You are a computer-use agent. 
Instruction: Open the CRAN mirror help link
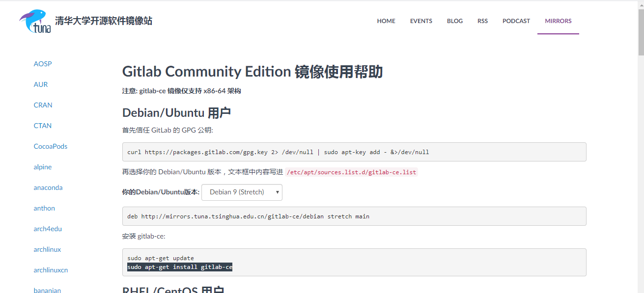click(x=43, y=105)
